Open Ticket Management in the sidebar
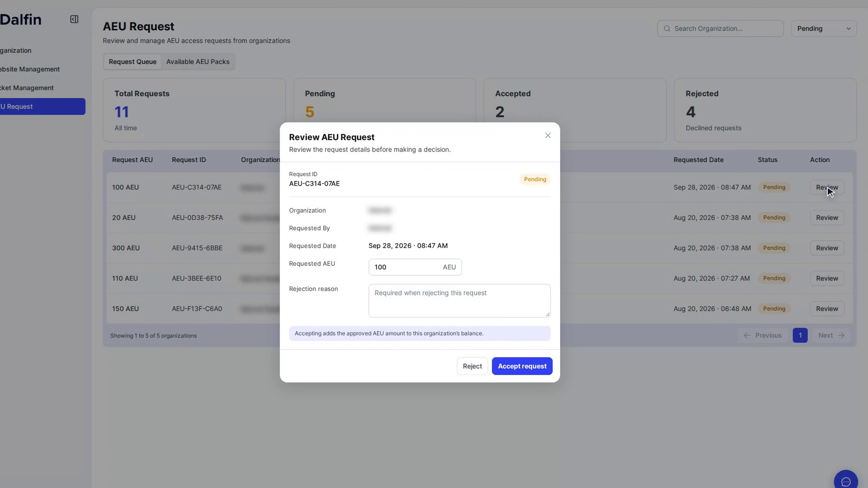The height and width of the screenshot is (488, 868). (x=27, y=88)
